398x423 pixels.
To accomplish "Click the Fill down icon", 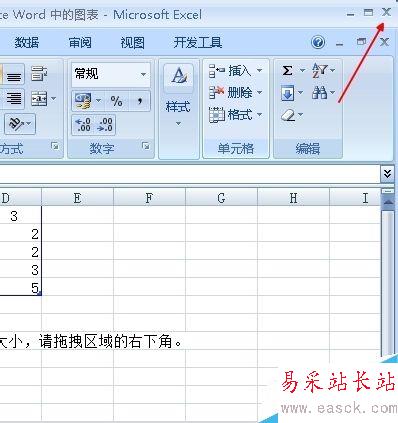I will point(288,93).
